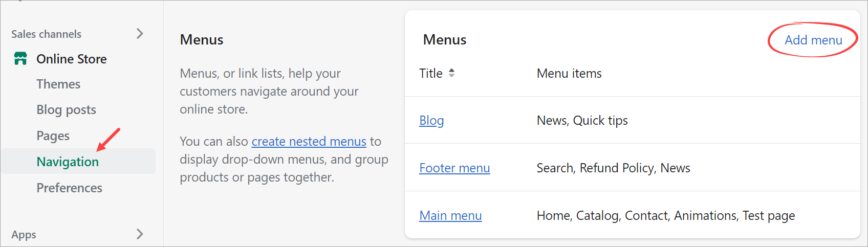Click the Menu items column header
868x247 pixels.
[569, 73]
